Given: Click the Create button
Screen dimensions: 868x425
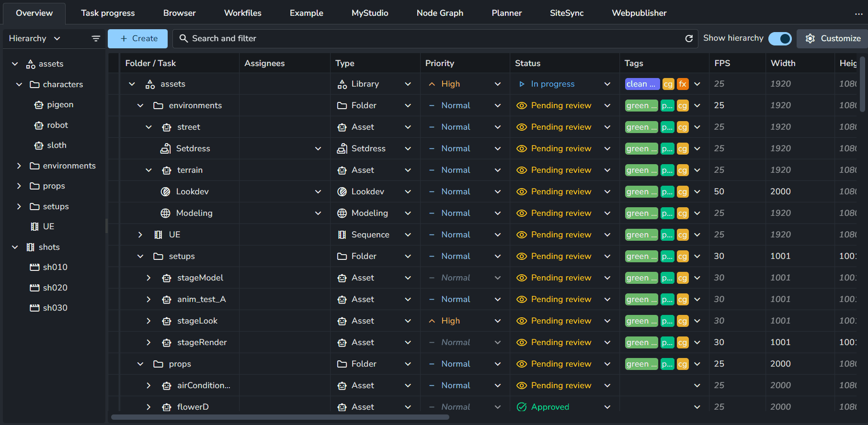Looking at the screenshot, I should point(137,38).
